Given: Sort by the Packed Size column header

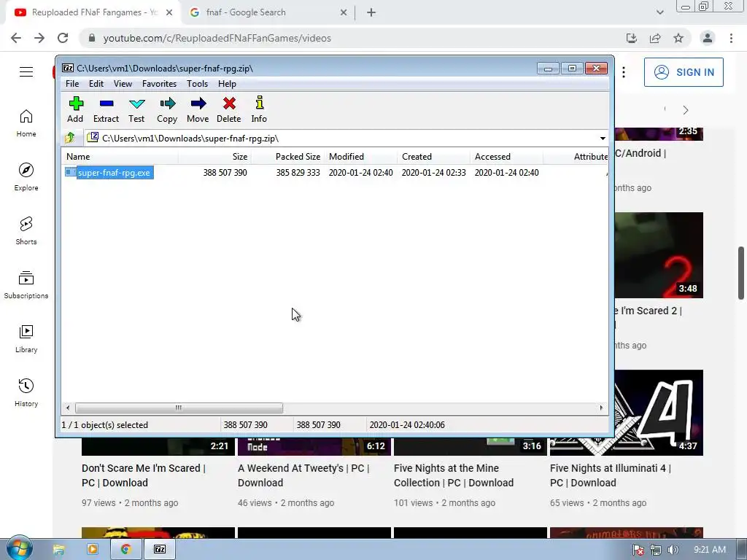Looking at the screenshot, I should pyautogui.click(x=287, y=157).
